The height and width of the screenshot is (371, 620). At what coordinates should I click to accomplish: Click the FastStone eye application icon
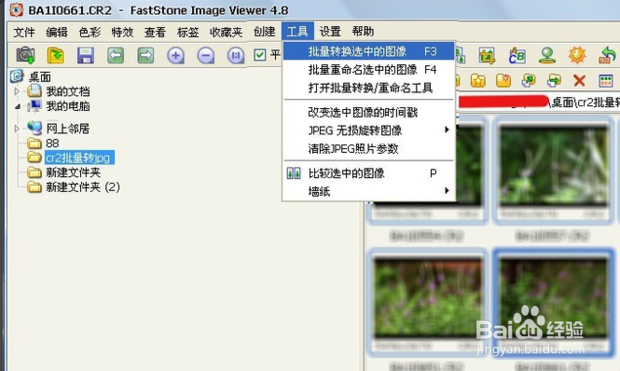16,10
